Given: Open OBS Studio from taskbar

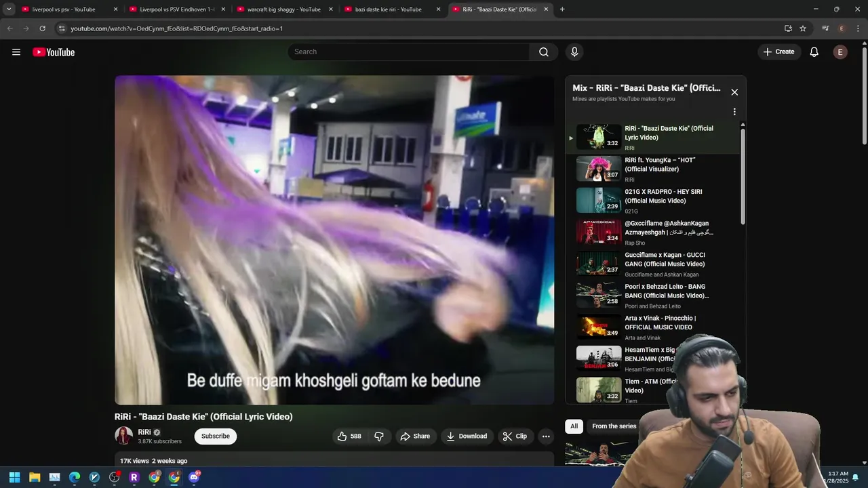Looking at the screenshot, I should click(x=115, y=477).
